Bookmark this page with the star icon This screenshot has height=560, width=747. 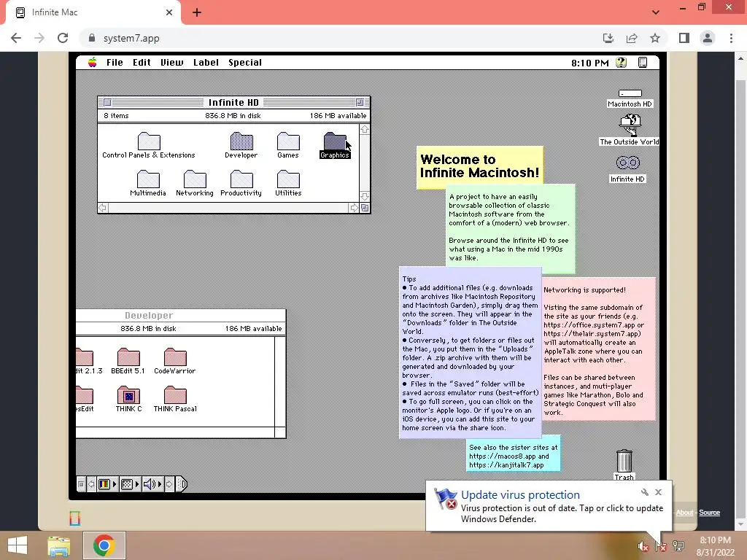click(655, 38)
